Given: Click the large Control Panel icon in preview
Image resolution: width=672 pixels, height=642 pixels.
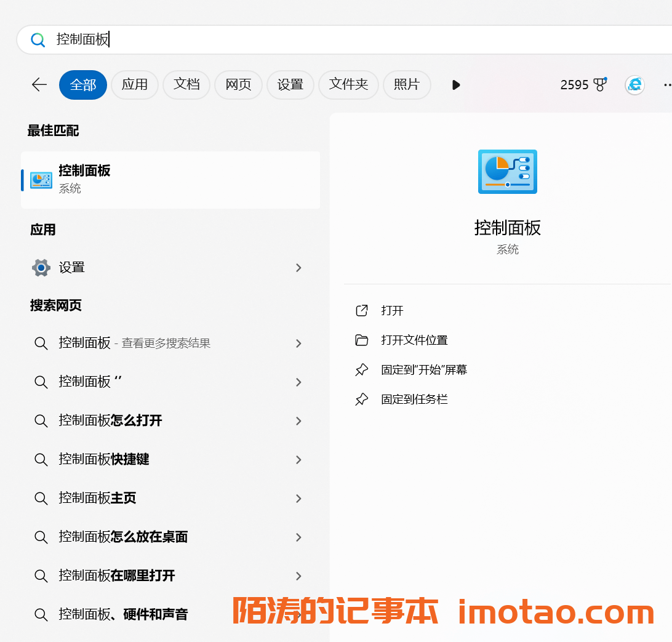Looking at the screenshot, I should click(x=507, y=172).
